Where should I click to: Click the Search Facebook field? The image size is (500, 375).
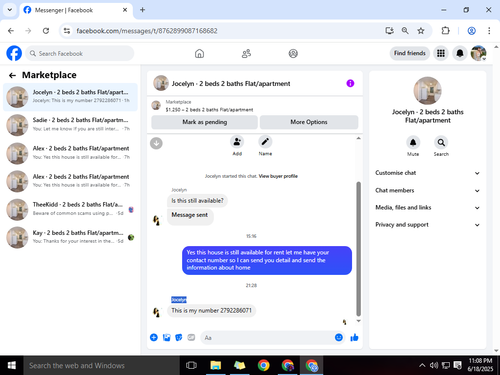80,53
